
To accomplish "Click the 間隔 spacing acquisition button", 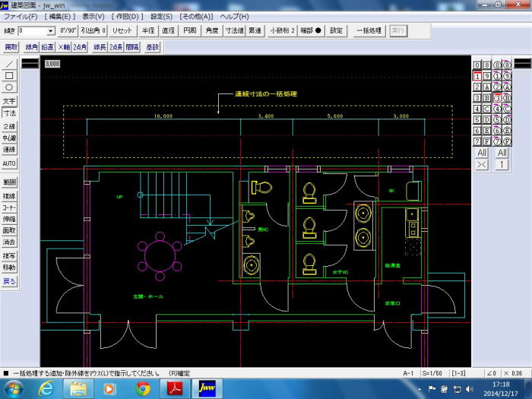I will point(132,47).
